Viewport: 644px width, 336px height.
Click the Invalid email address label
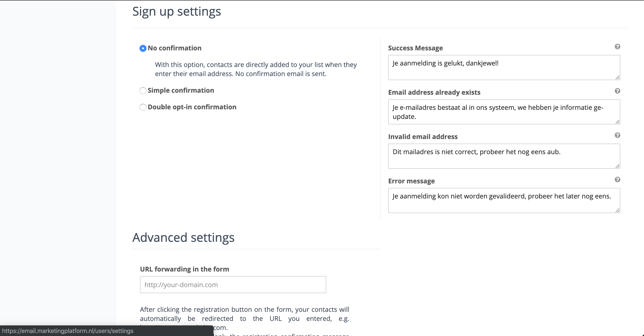(423, 137)
